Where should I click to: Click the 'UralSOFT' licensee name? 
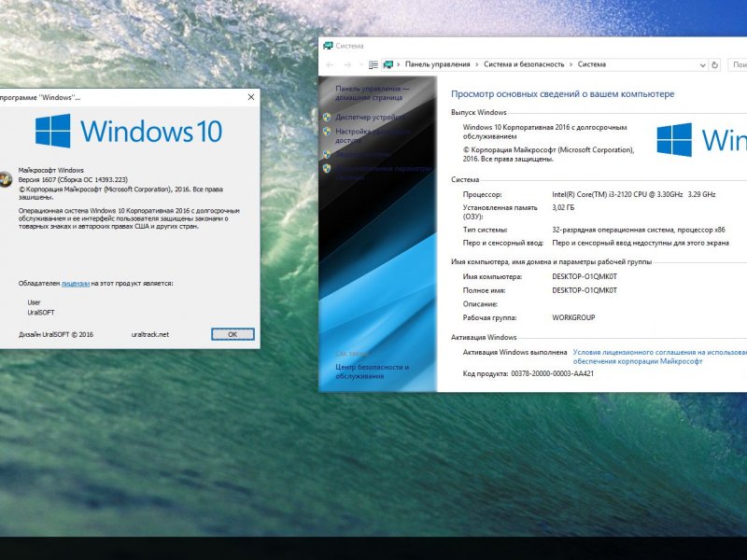(41, 313)
